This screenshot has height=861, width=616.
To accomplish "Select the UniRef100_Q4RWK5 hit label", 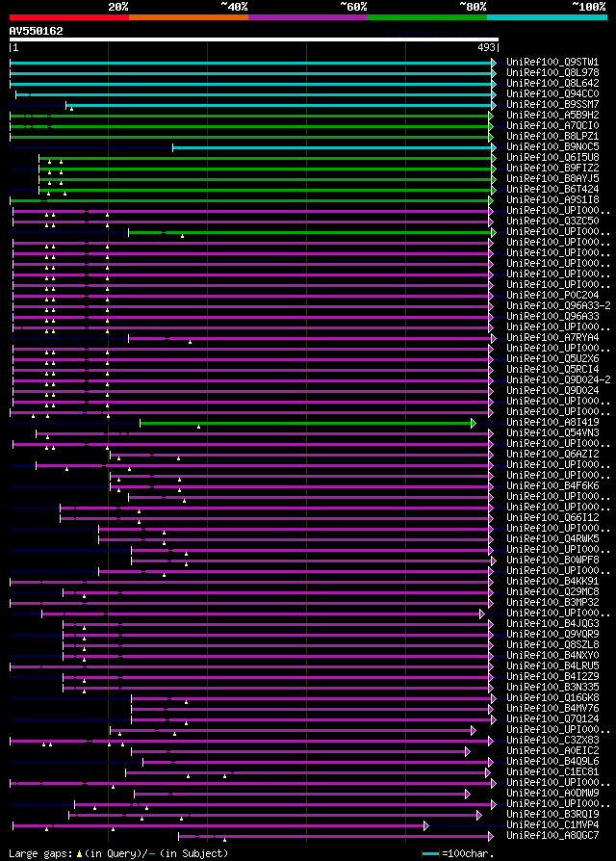I will pyautogui.click(x=552, y=539).
